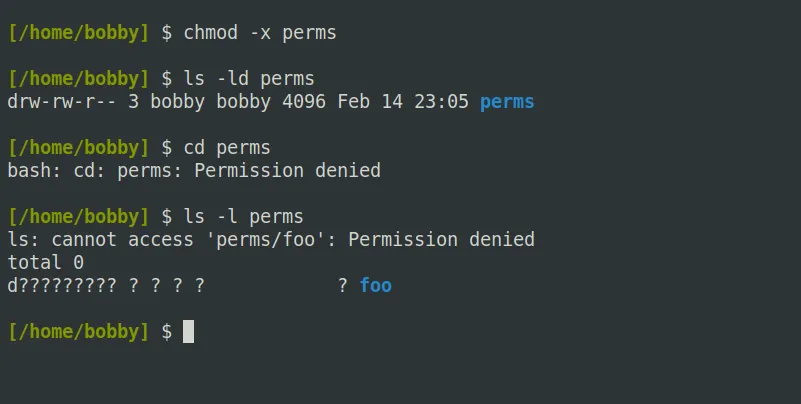The width and height of the screenshot is (801, 404).
Task: Click the "bobby bobby" owner and group text
Action: (x=210, y=102)
